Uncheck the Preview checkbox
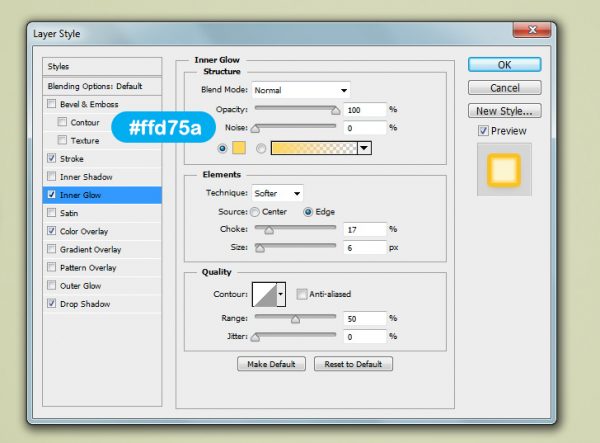This screenshot has height=443, width=600. (483, 131)
